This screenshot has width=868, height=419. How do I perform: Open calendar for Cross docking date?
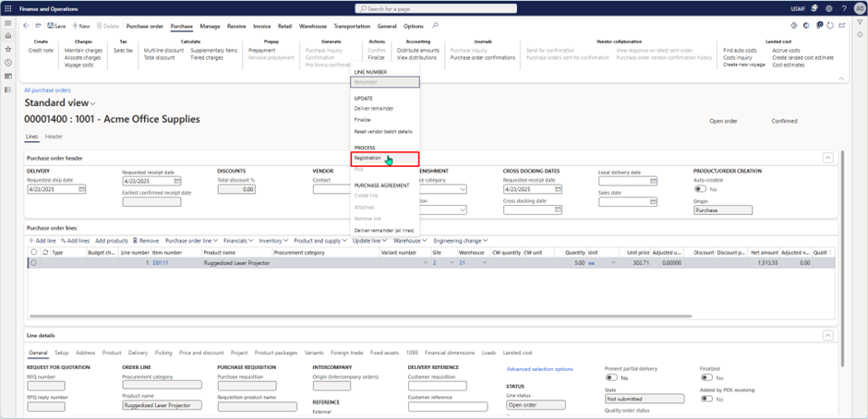click(x=558, y=209)
